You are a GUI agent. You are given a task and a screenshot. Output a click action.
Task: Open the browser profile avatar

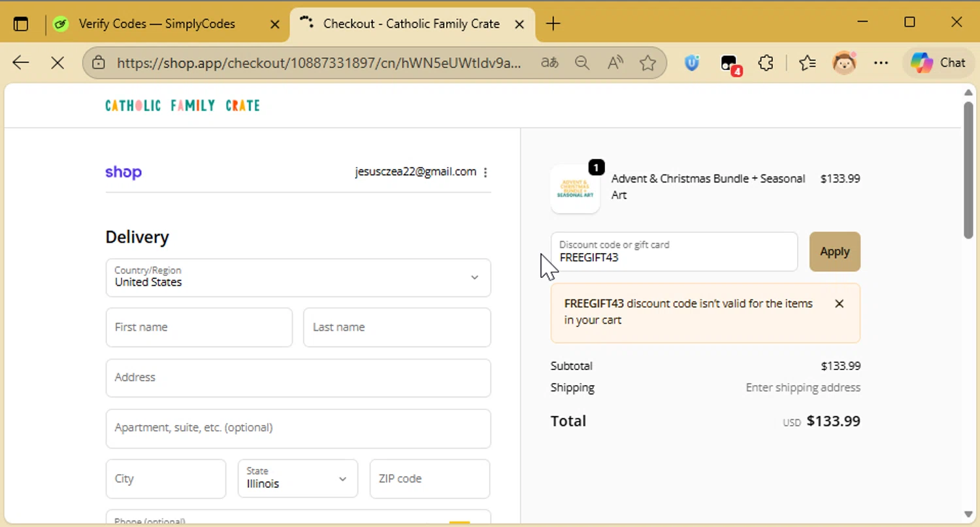(844, 63)
